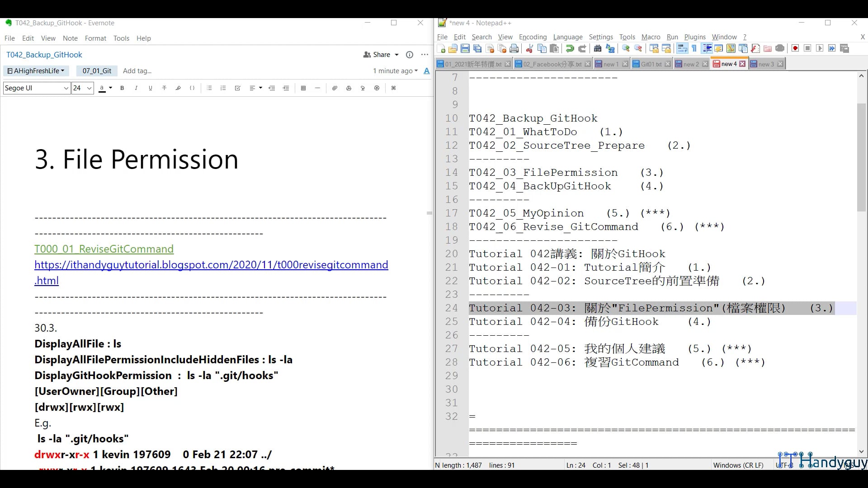Switch to the Git01.txt tab
This screenshot has width=868, height=488.
tap(651, 64)
